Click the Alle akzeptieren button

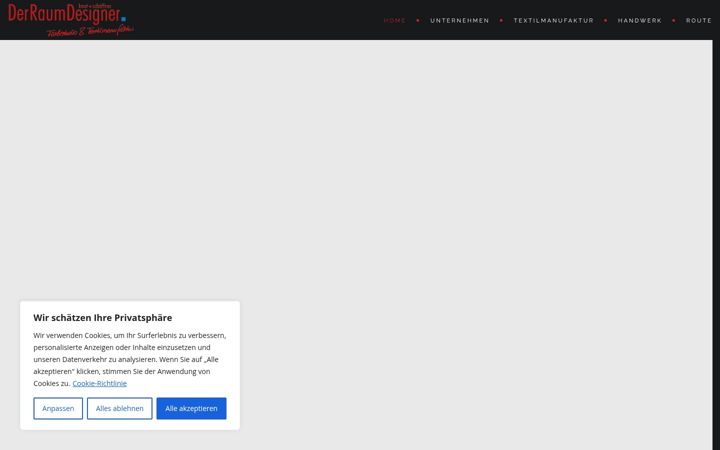tap(191, 408)
